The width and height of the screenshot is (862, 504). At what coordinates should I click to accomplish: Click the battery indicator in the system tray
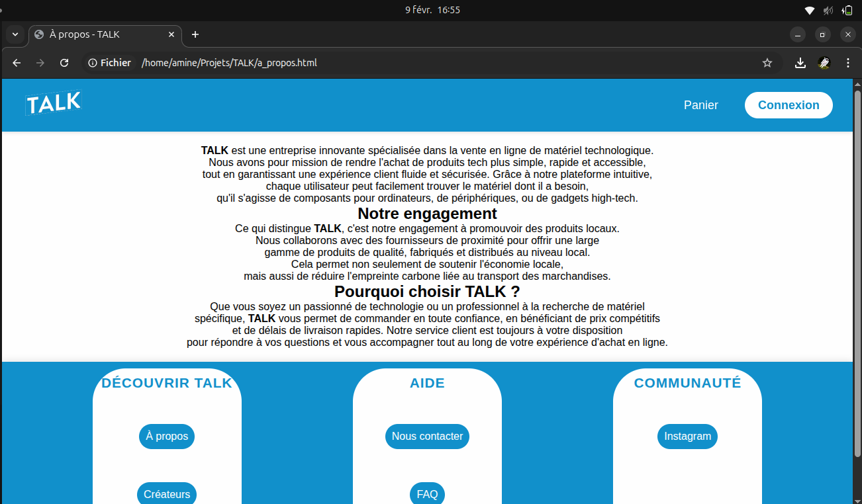click(847, 10)
